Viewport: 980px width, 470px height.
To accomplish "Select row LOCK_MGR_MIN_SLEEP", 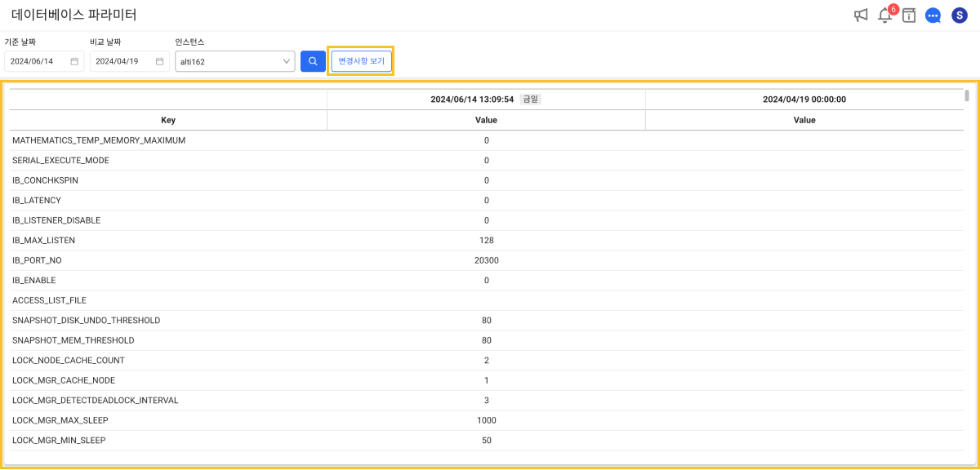I will (487, 440).
